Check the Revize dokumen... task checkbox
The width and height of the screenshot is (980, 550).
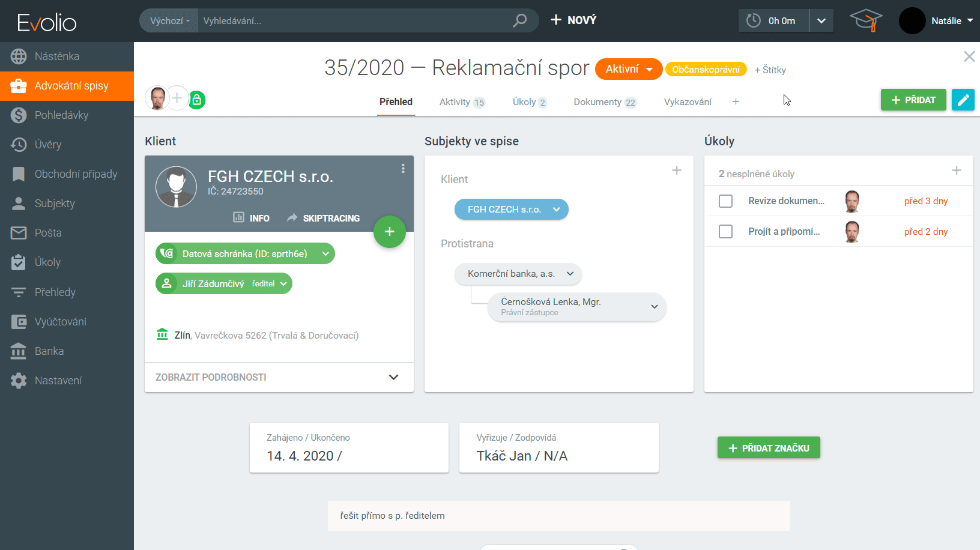(725, 201)
